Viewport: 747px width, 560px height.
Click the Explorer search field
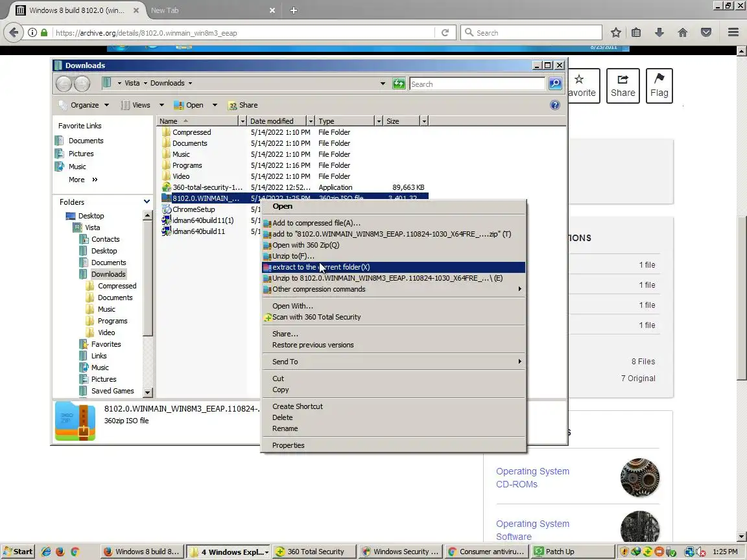(x=477, y=84)
